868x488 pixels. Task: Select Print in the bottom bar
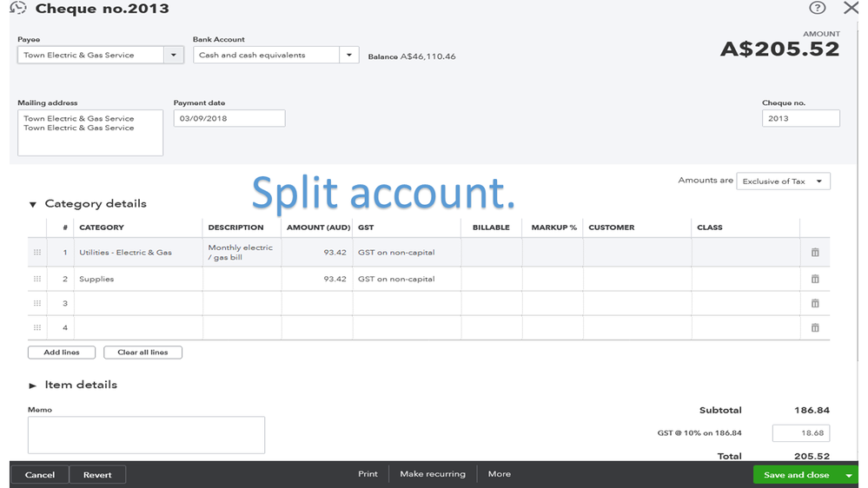point(368,473)
